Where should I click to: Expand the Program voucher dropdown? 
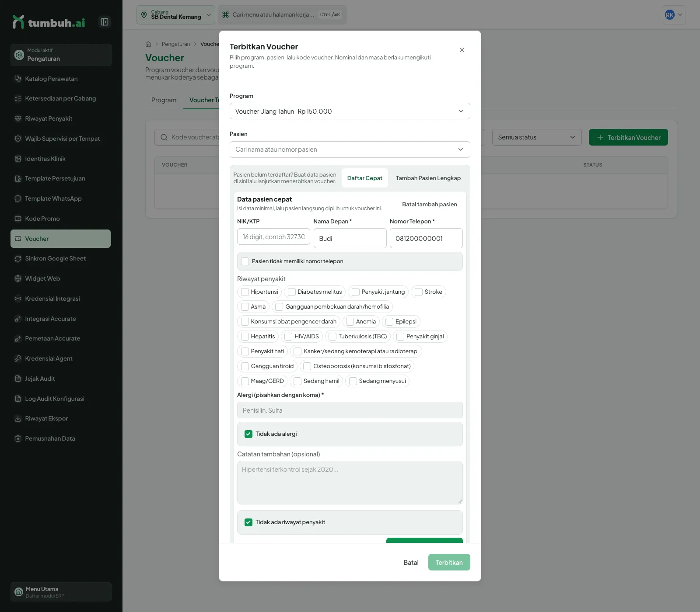350,111
